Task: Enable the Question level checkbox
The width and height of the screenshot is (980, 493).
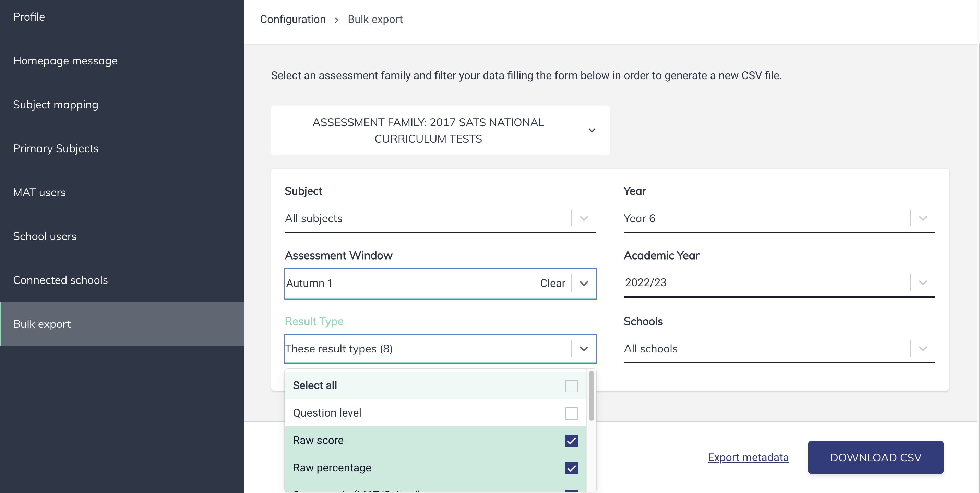Action: 571,412
